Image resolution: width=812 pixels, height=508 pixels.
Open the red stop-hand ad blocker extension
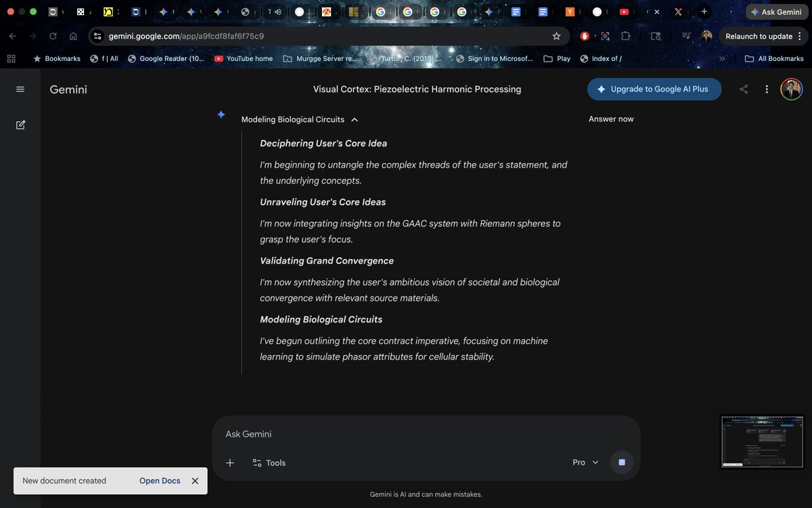[x=585, y=37]
